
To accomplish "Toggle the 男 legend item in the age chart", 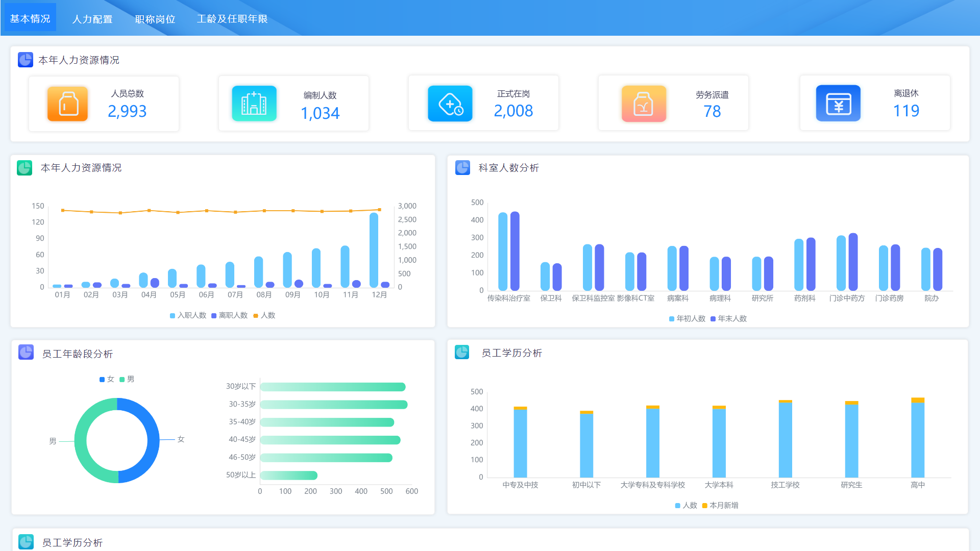I will click(x=127, y=379).
